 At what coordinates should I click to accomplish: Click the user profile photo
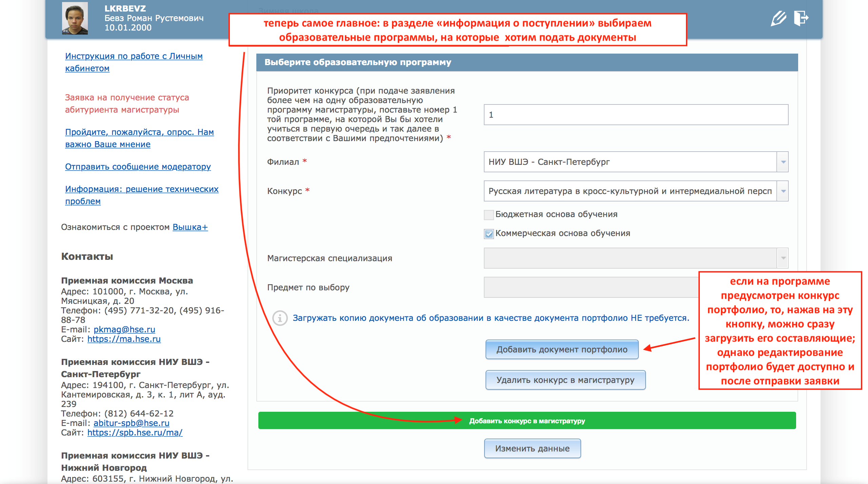click(x=75, y=18)
